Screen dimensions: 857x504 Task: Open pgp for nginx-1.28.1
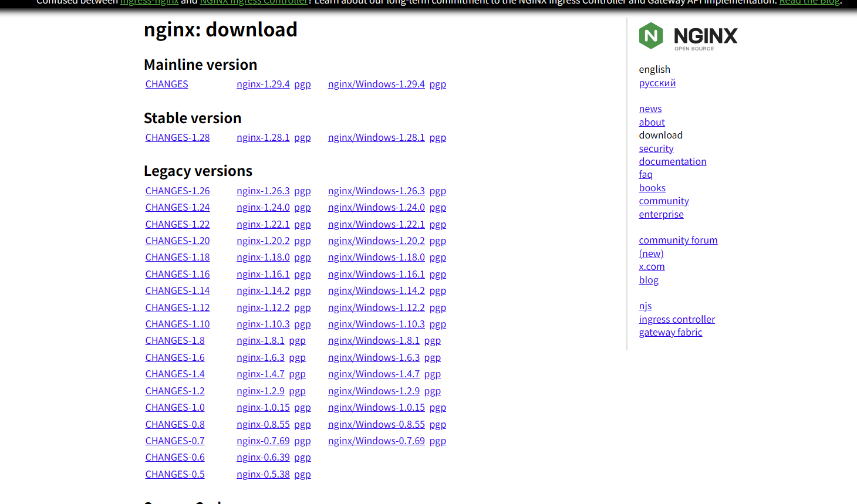tap(302, 138)
